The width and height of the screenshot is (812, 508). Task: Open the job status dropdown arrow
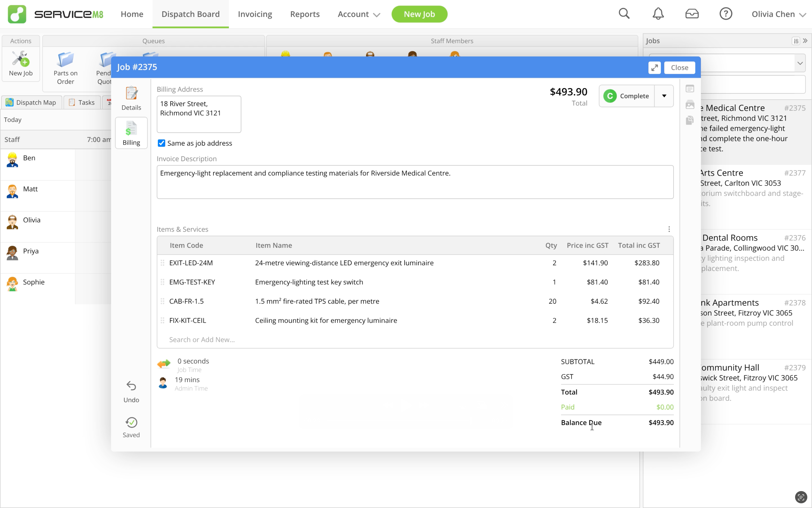point(664,96)
